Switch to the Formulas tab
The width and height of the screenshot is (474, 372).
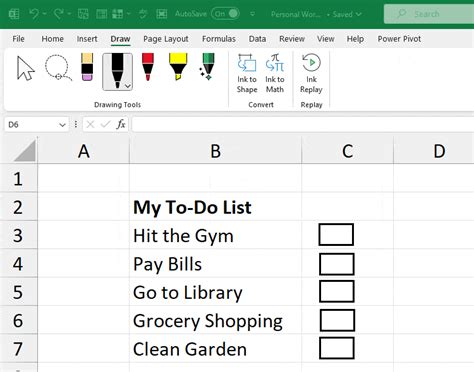pos(219,39)
